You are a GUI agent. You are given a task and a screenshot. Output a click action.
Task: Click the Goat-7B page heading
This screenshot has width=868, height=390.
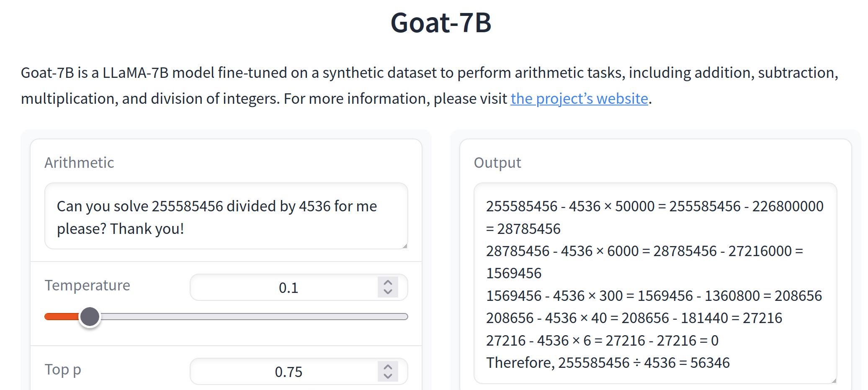tap(441, 23)
